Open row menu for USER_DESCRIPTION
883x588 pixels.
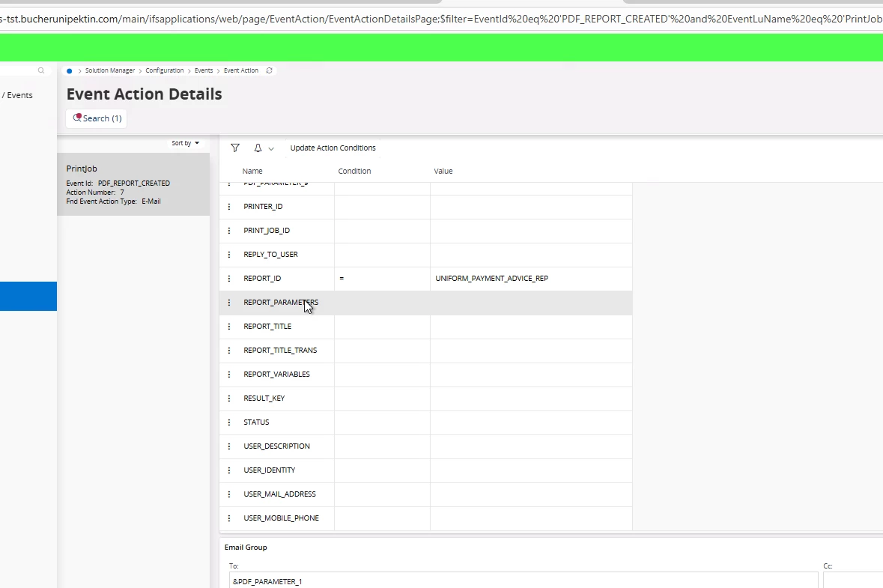[229, 446]
